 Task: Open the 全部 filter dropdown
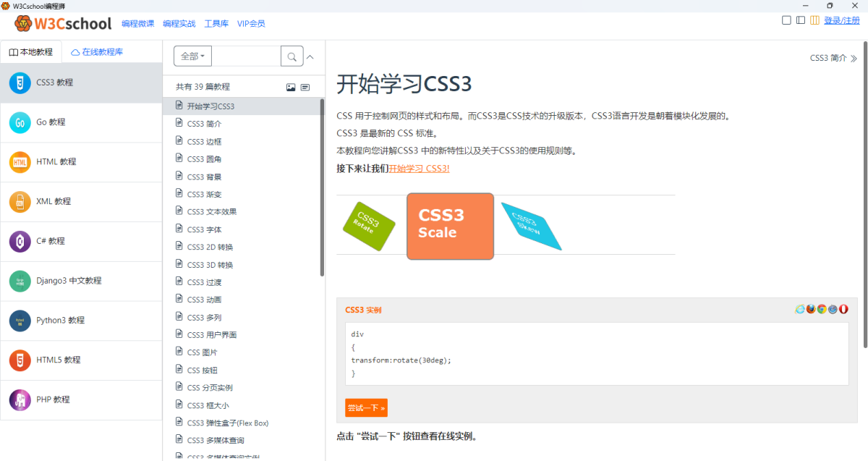click(x=192, y=56)
